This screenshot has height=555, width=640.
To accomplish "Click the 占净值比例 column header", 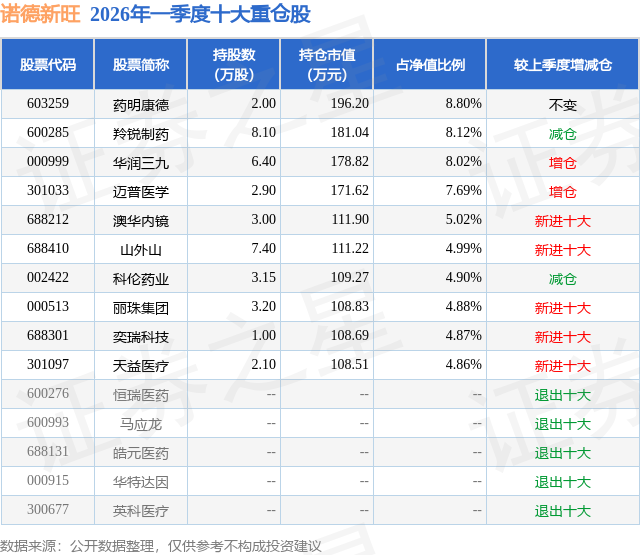I will [430, 64].
